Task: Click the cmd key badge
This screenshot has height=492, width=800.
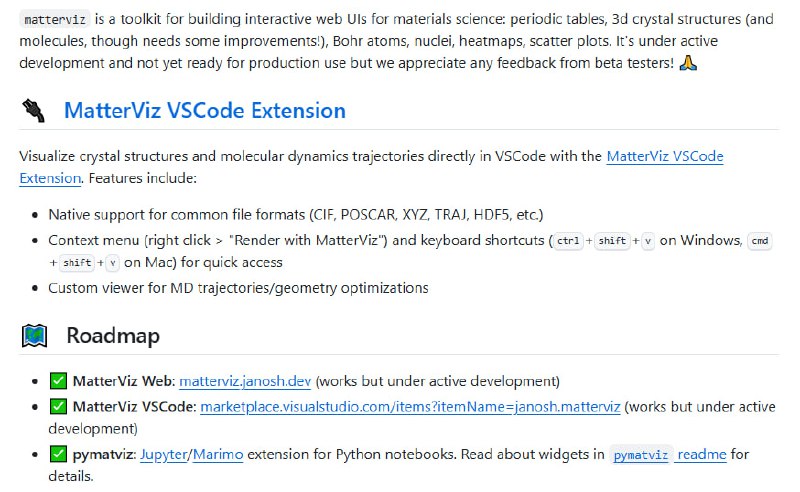Action: 760,241
